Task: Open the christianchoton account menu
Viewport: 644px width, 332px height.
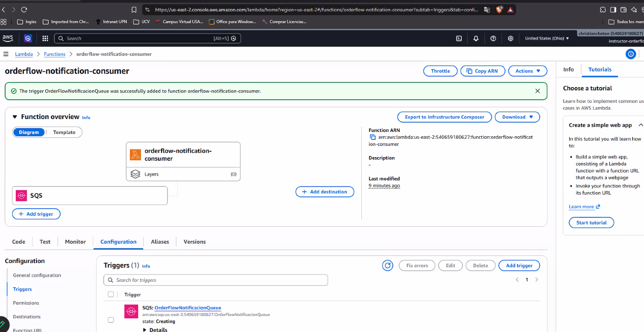Action: coord(611,33)
